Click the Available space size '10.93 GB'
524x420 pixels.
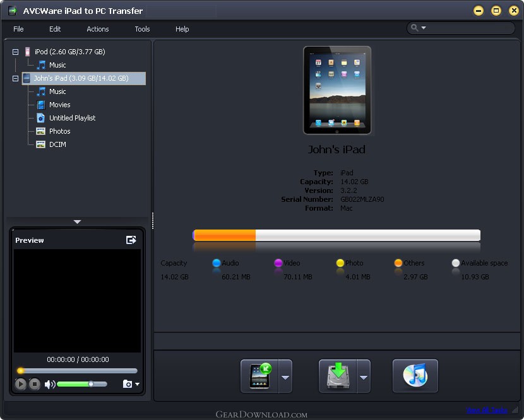tap(475, 277)
